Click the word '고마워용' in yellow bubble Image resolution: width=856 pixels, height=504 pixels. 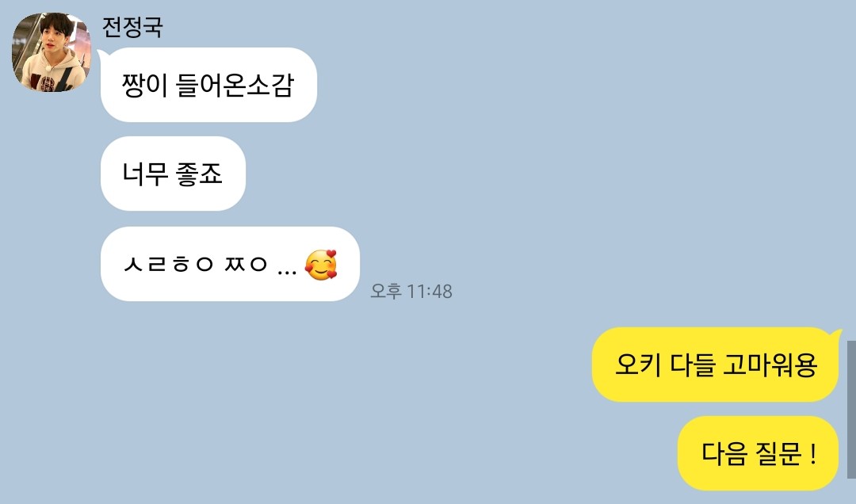[x=770, y=365]
